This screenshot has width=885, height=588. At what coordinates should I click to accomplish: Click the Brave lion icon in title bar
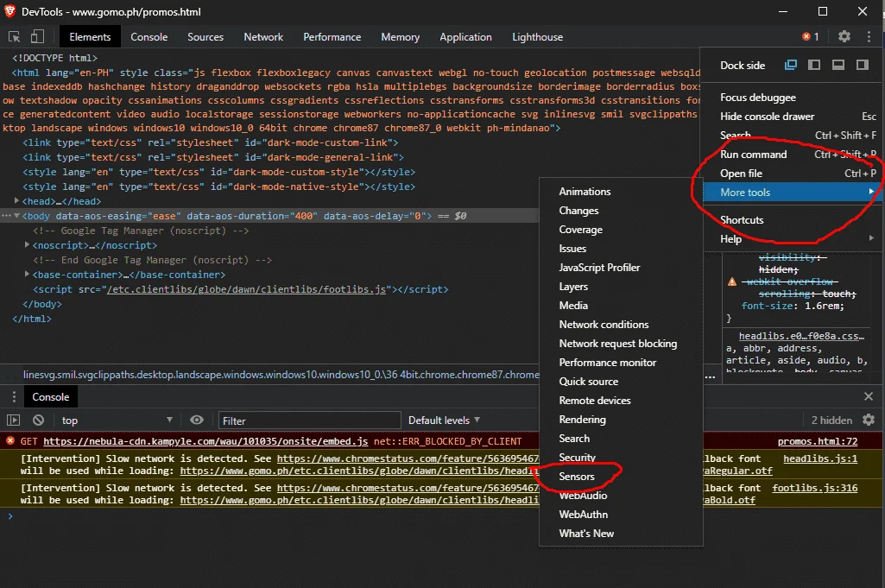point(9,11)
